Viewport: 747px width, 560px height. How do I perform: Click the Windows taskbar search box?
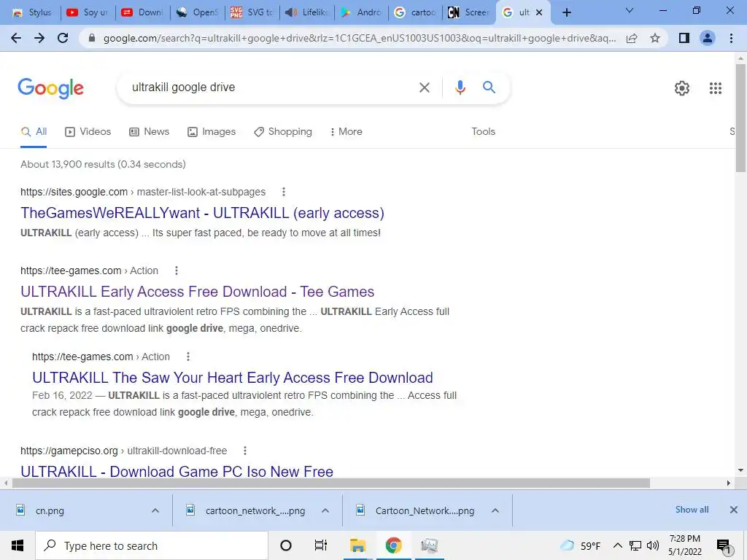[152, 545]
